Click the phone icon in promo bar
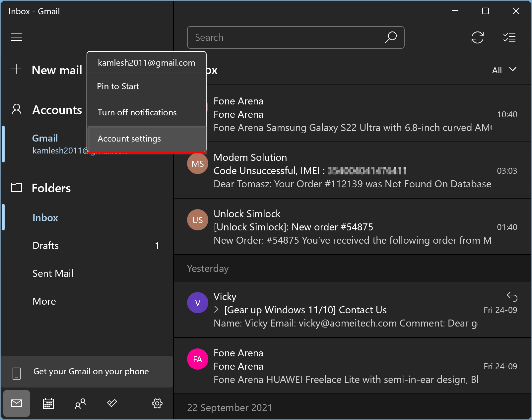The width and height of the screenshot is (532, 420). point(17,373)
